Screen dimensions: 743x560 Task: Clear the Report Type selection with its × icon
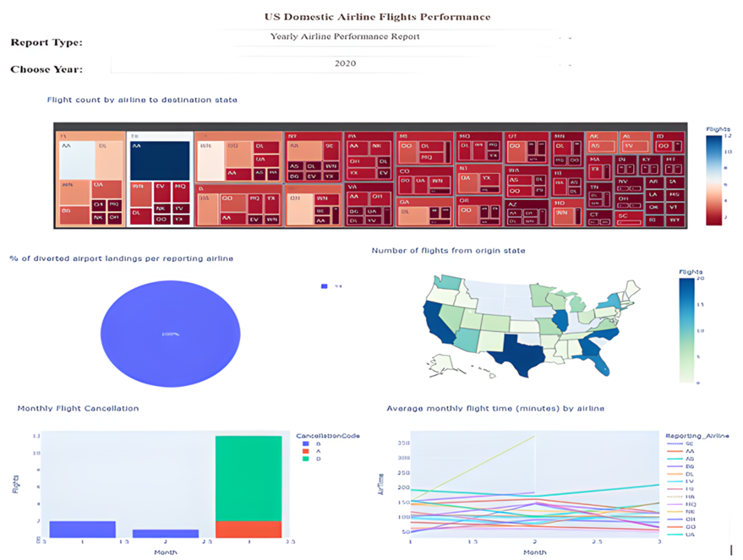click(560, 37)
